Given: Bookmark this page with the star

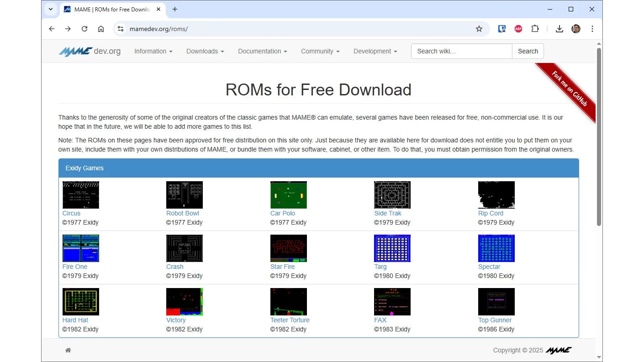Looking at the screenshot, I should pos(479,29).
